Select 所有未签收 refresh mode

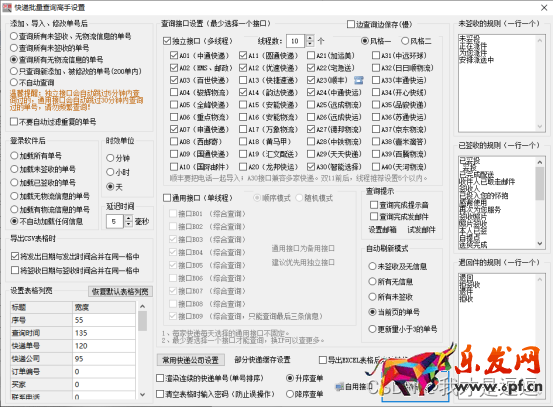(390, 297)
